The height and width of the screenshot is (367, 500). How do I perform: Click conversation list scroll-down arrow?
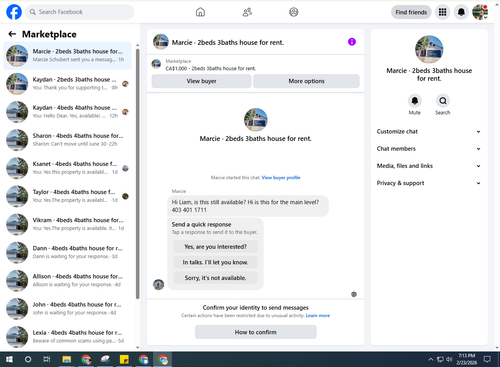point(138,347)
